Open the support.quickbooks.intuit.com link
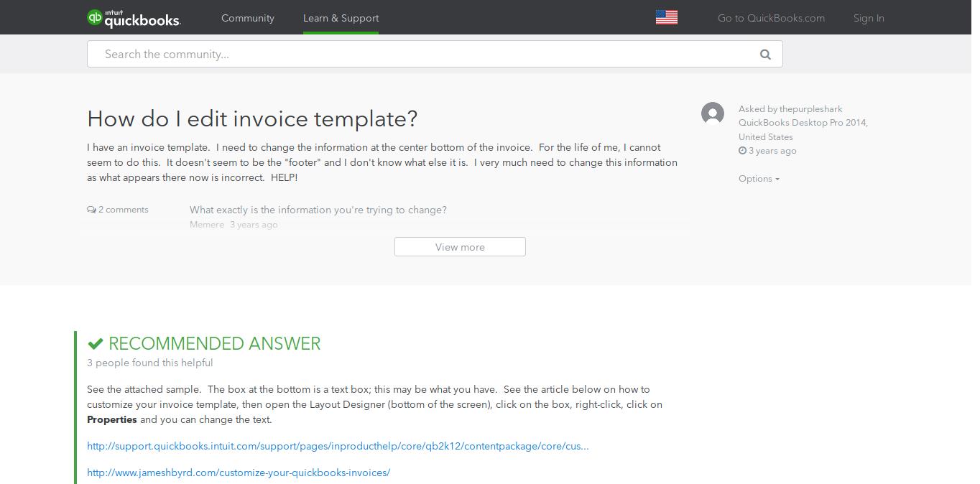Viewport: 980px width, 484px height. pyautogui.click(x=338, y=446)
